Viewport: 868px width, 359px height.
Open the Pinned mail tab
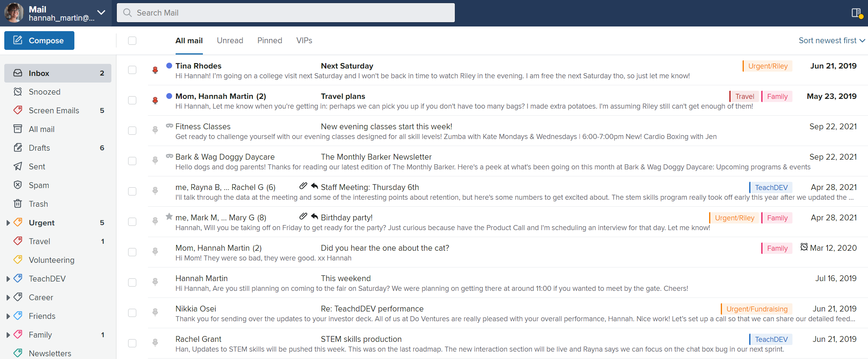point(269,40)
